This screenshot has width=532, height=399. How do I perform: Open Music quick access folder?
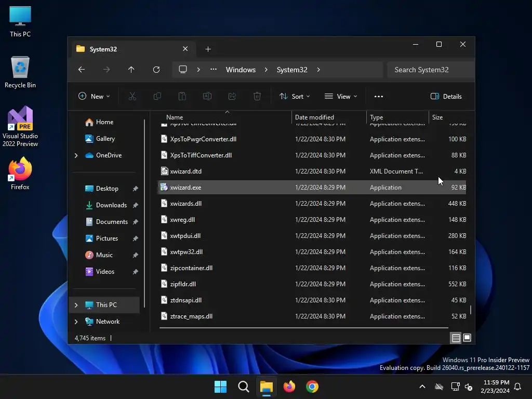point(104,255)
